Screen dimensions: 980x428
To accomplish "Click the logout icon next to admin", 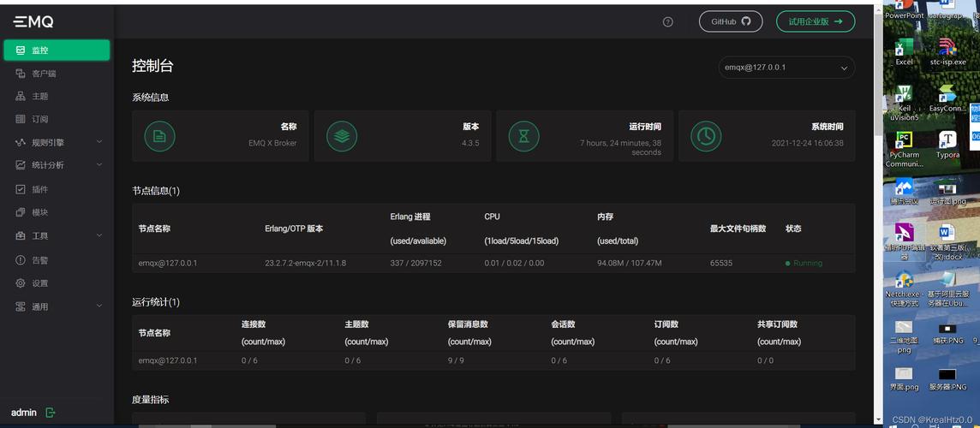I will point(51,413).
